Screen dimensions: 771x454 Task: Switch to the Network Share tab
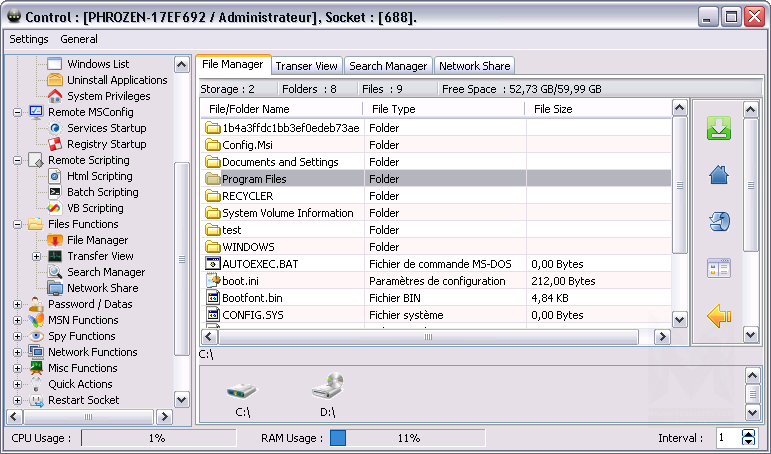474,66
